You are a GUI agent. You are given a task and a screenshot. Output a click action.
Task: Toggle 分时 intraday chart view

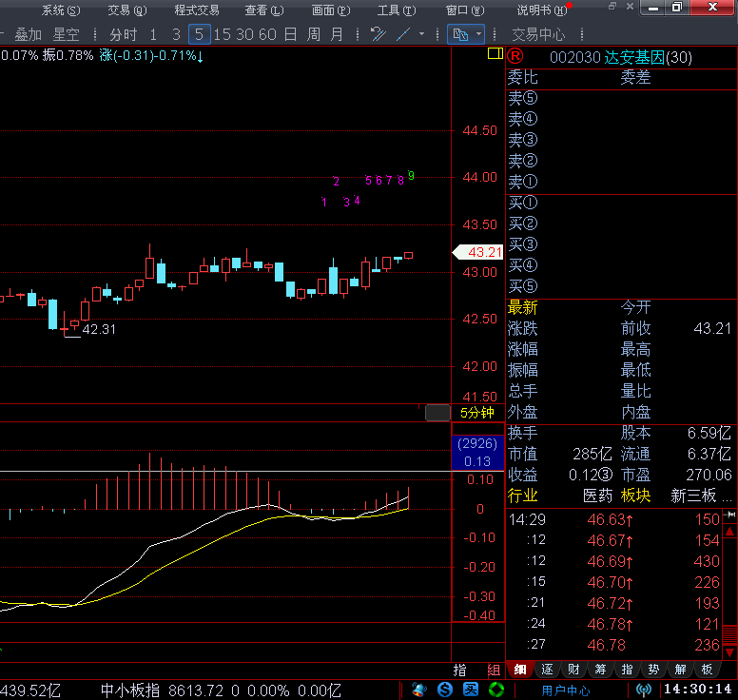pyautogui.click(x=124, y=34)
